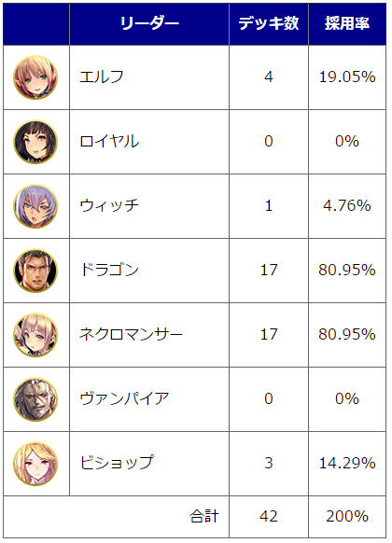Click the ビショップ leader name
This screenshot has width=392, height=543.
point(117,463)
